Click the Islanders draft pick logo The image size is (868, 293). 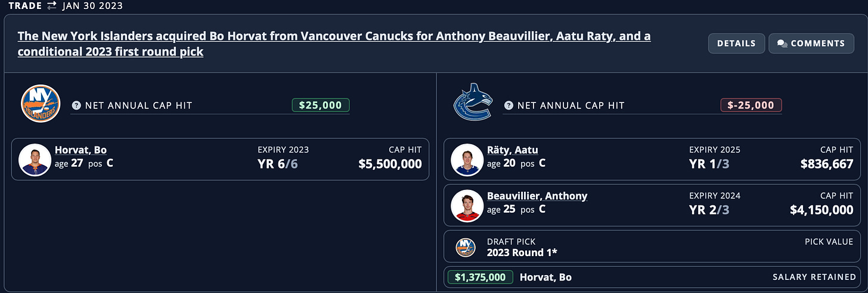pos(466,247)
